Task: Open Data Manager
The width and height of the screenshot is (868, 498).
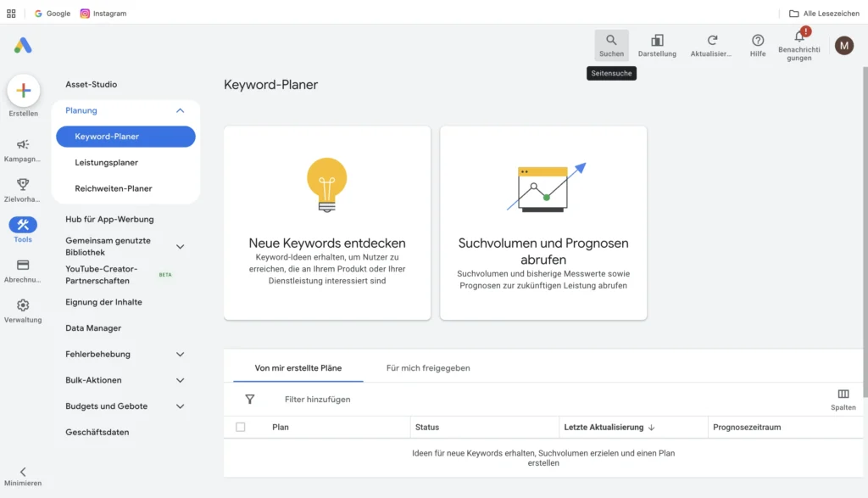Action: click(93, 328)
